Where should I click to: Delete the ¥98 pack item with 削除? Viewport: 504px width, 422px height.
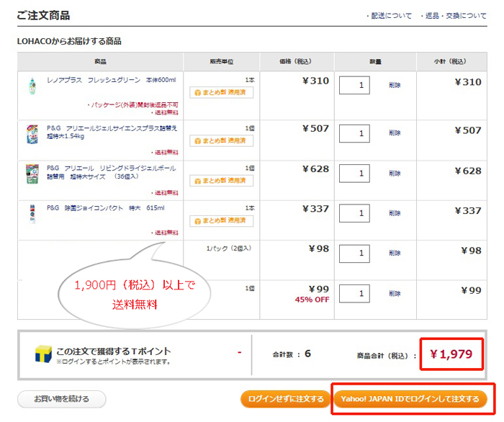(395, 253)
